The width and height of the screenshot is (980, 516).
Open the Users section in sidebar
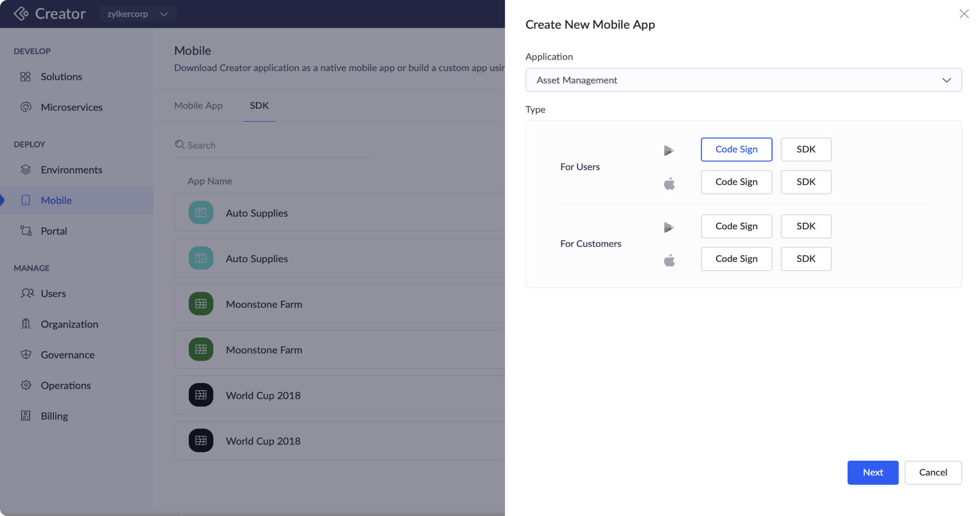pyautogui.click(x=53, y=293)
